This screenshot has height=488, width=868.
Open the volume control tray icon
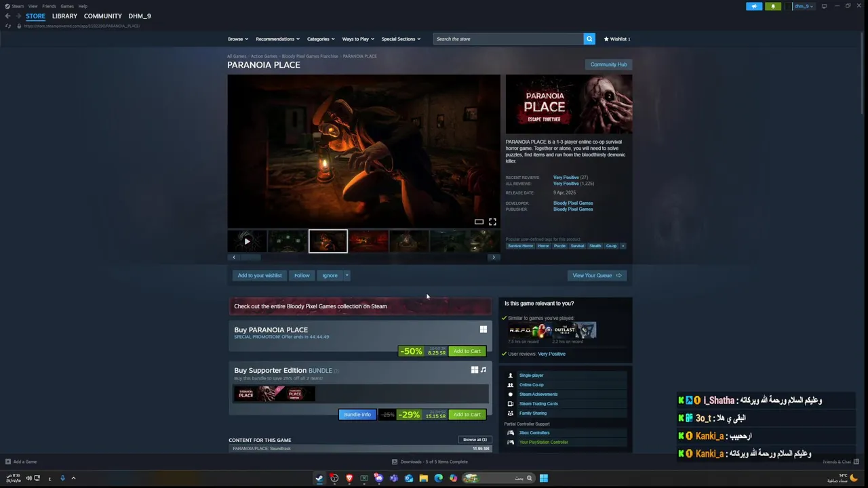(x=28, y=478)
